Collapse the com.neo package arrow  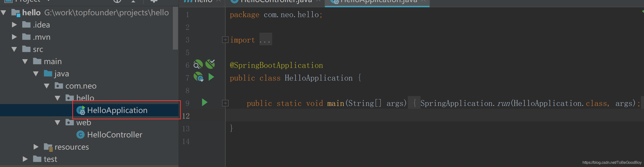47,86
